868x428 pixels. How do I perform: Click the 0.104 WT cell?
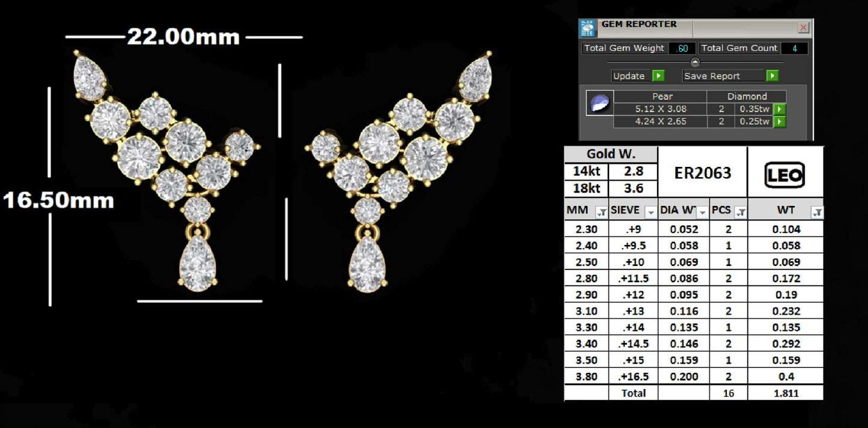(786, 229)
